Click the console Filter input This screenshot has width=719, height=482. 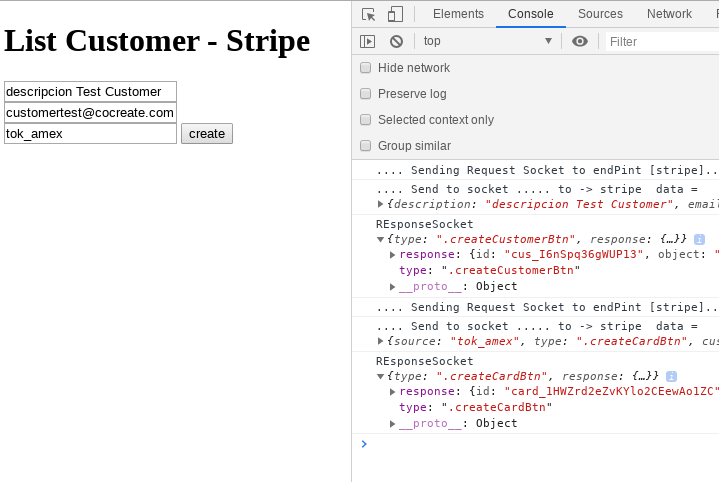660,41
